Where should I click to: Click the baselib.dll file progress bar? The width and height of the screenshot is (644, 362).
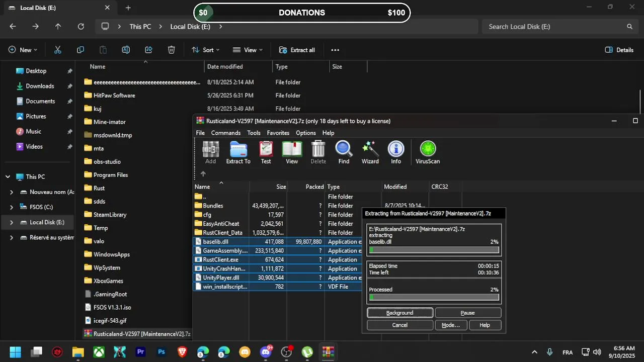tap(434, 250)
